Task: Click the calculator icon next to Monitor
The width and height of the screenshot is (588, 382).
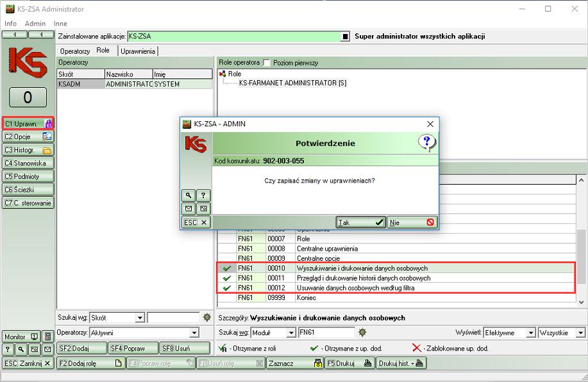Action: click(47, 336)
